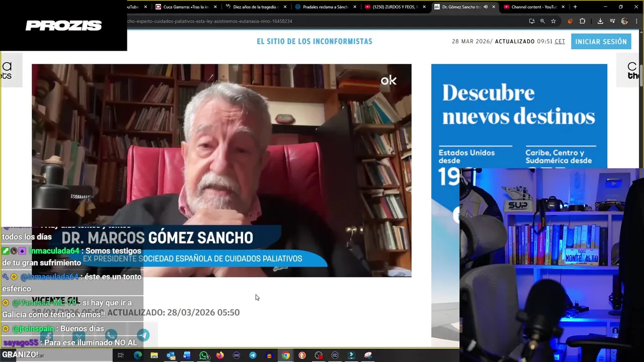
Task: Mute the Dr. Gómez Sancho tab audio
Action: pyautogui.click(x=486, y=7)
